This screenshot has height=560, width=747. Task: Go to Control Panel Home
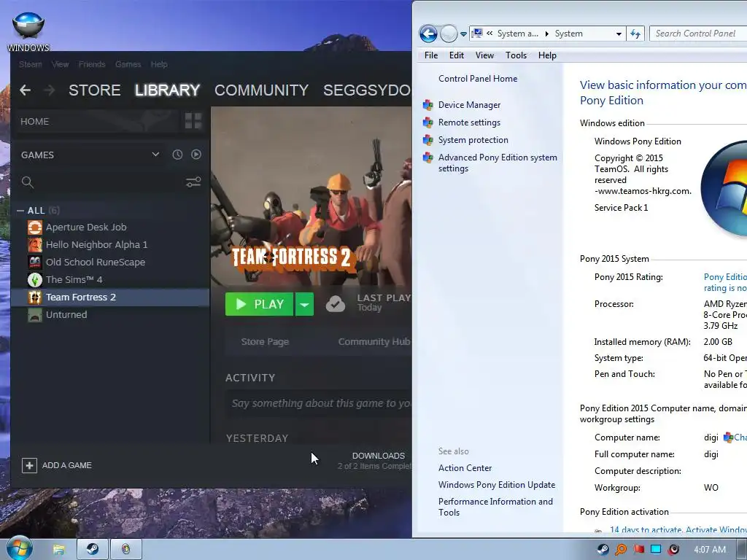click(x=478, y=79)
